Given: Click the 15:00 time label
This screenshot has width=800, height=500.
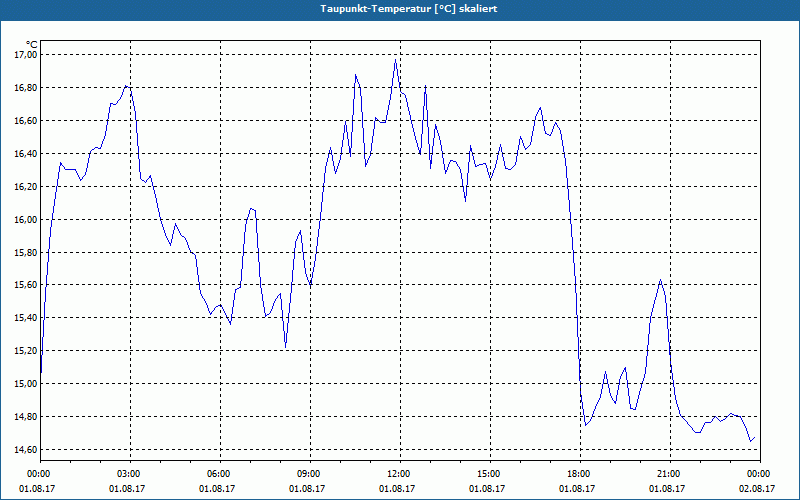Looking at the screenshot, I should (490, 474).
